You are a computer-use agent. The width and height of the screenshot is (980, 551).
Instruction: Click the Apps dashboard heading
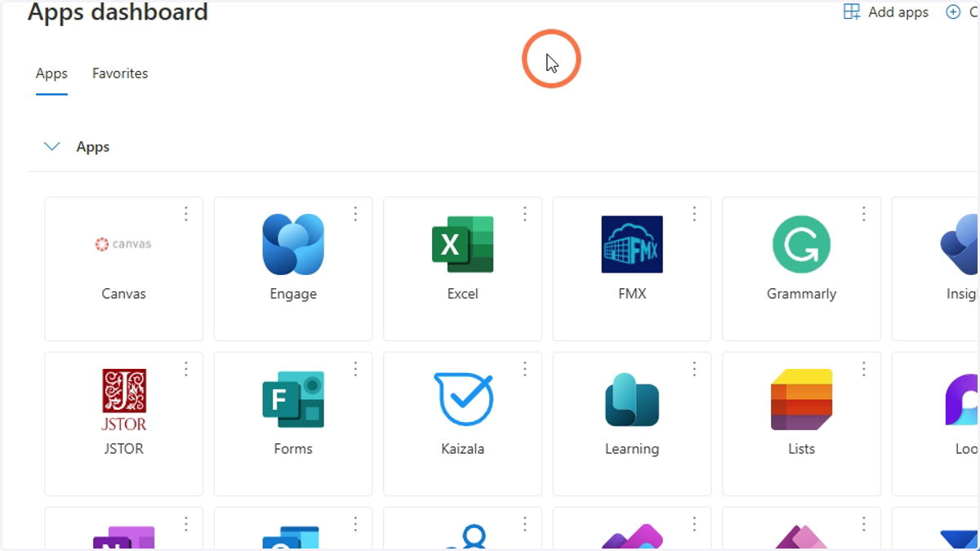click(x=118, y=12)
